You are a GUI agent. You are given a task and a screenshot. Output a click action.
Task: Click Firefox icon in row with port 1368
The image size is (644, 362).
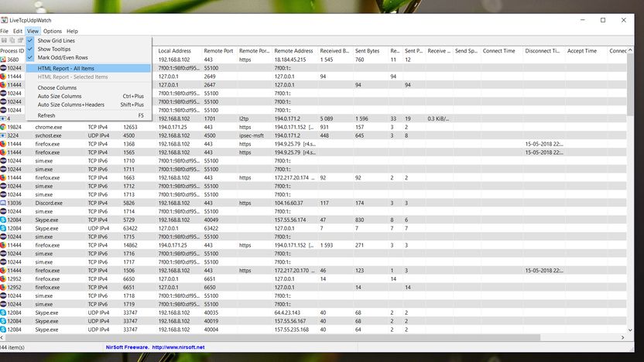coord(3,144)
